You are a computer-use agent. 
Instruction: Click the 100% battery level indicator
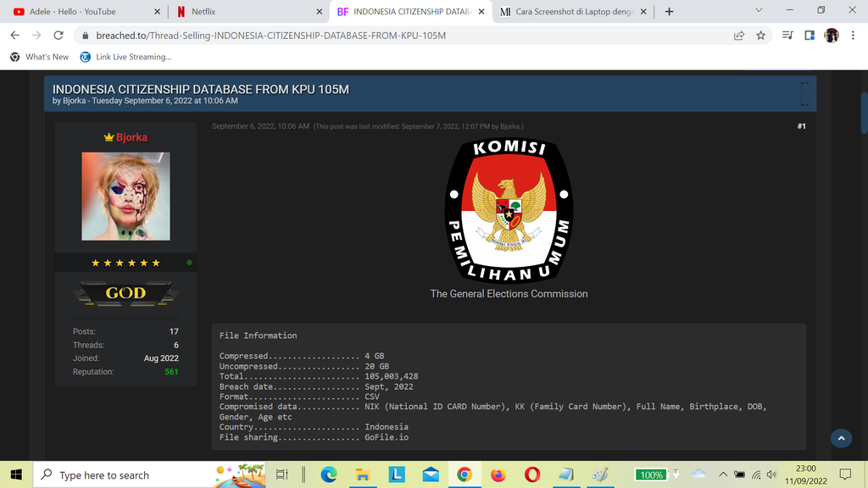652,474
